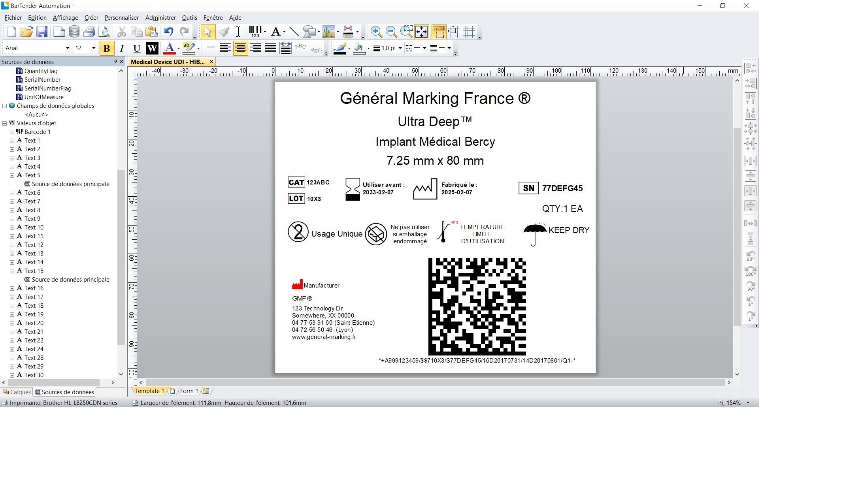Toggle bold formatting

pyautogui.click(x=106, y=48)
